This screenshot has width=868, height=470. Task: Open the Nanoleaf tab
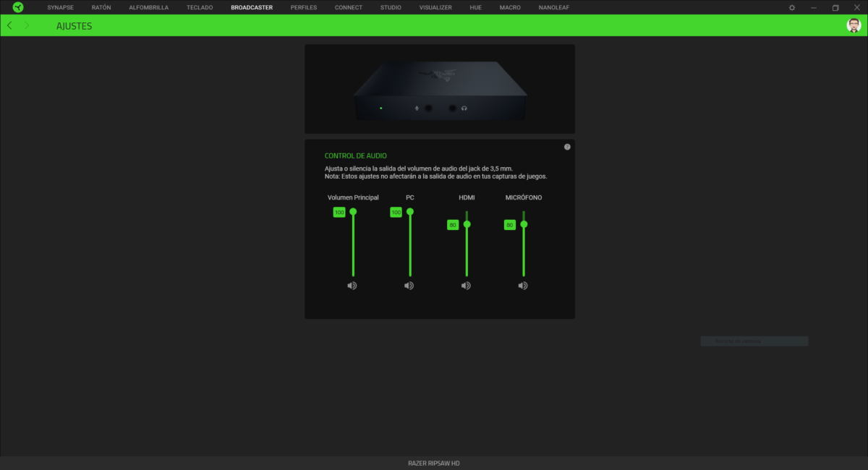click(x=553, y=7)
